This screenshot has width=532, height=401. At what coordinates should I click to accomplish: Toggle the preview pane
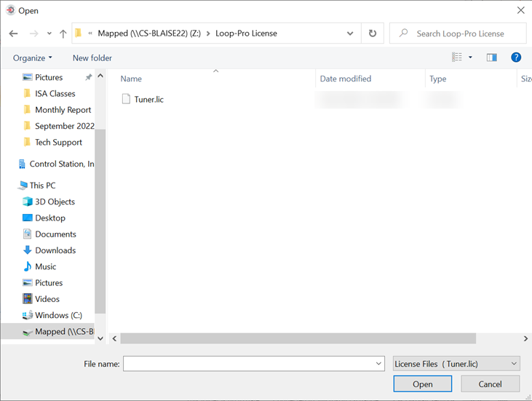click(x=492, y=57)
